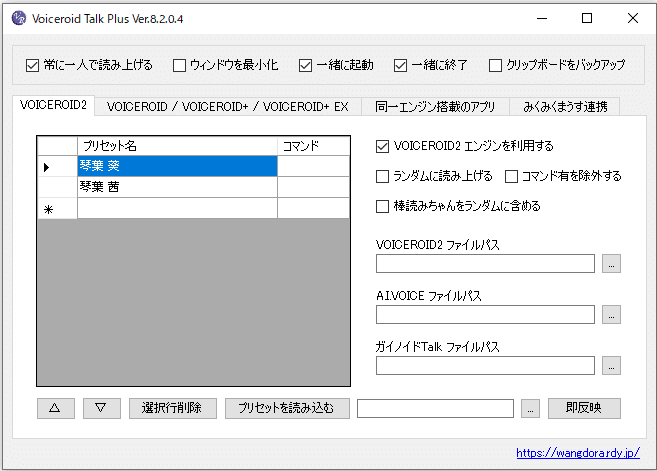This screenshot has height=471, width=657.
Task: Close the Voiceroid Talk Plus window
Action: pos(633,18)
